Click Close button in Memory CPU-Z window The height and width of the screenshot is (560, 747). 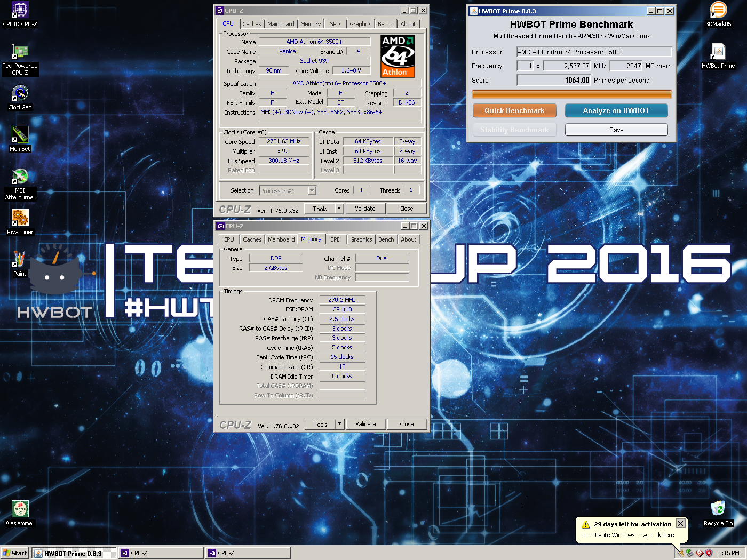coord(407,424)
